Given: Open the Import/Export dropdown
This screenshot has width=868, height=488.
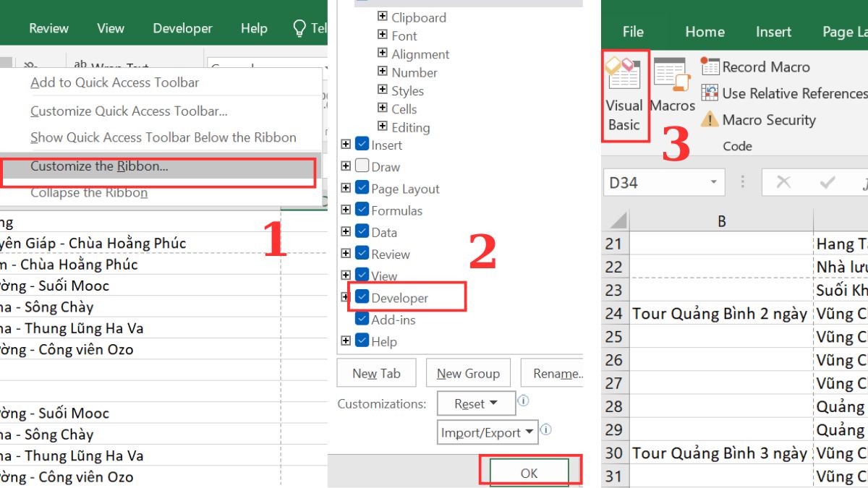Looking at the screenshot, I should (x=488, y=432).
